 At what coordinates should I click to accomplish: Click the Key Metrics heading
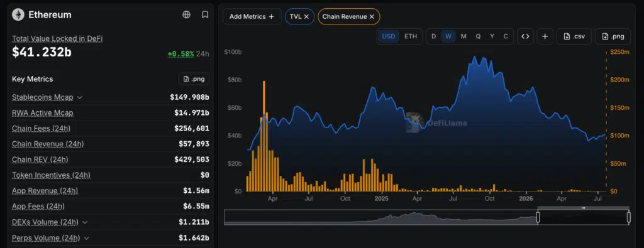[33, 79]
